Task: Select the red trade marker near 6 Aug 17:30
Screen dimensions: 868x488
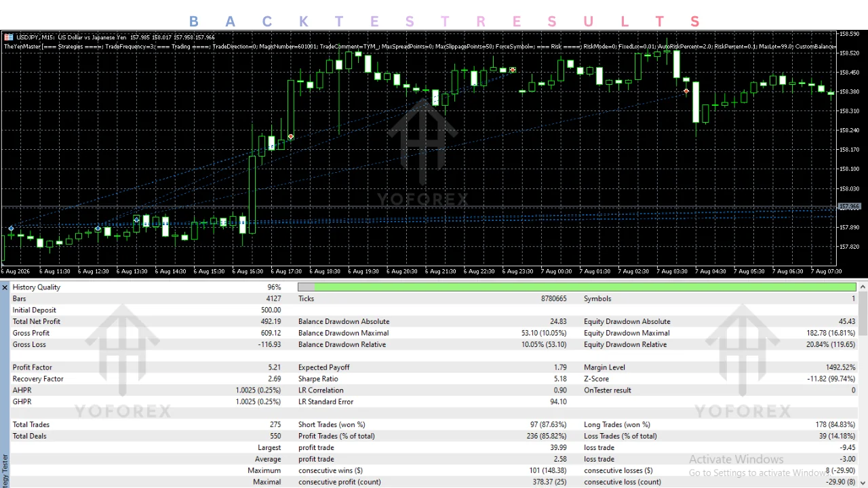Action: 291,137
